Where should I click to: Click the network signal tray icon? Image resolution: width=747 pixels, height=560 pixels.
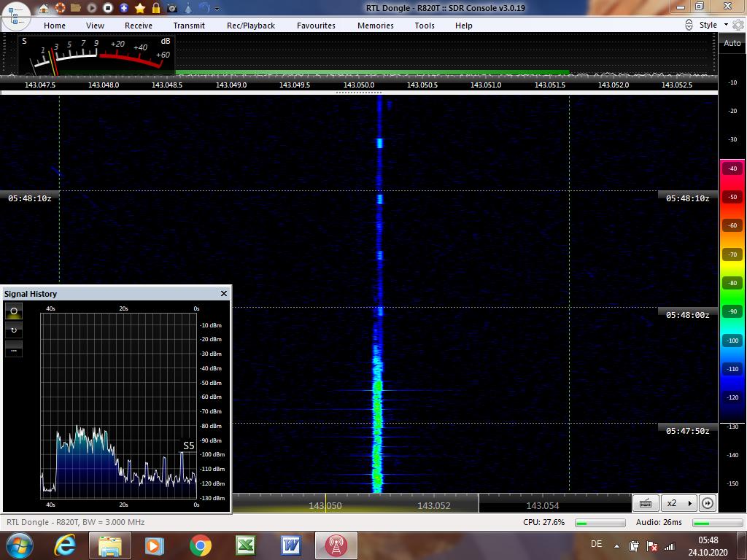point(670,546)
